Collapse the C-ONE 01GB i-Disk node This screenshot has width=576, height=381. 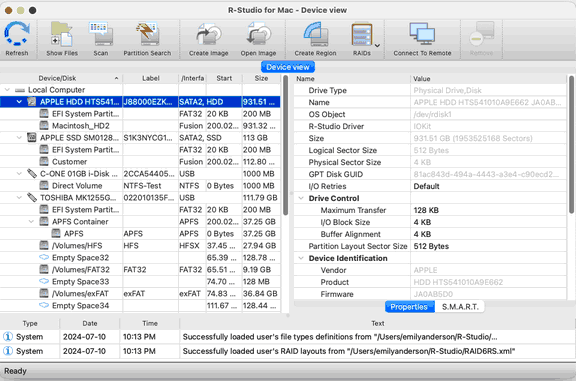point(19,173)
